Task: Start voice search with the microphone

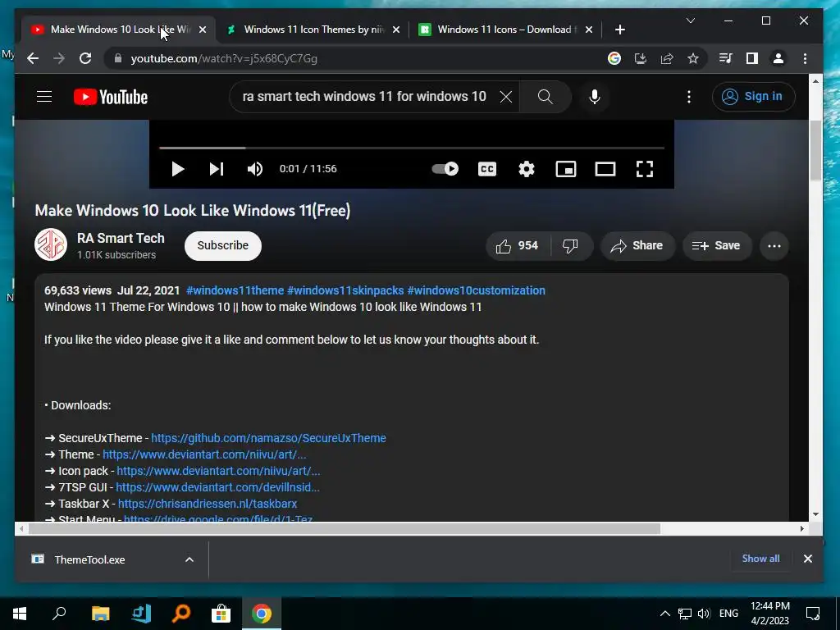Action: click(594, 97)
